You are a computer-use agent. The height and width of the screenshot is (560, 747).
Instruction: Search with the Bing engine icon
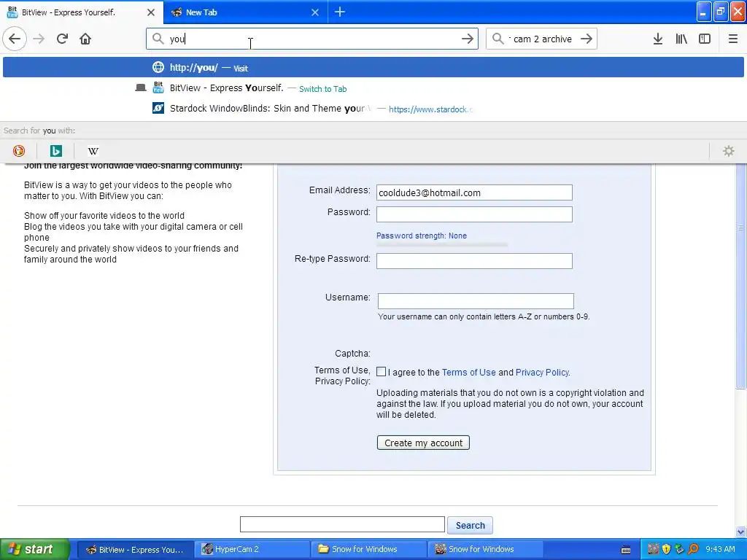[55, 151]
